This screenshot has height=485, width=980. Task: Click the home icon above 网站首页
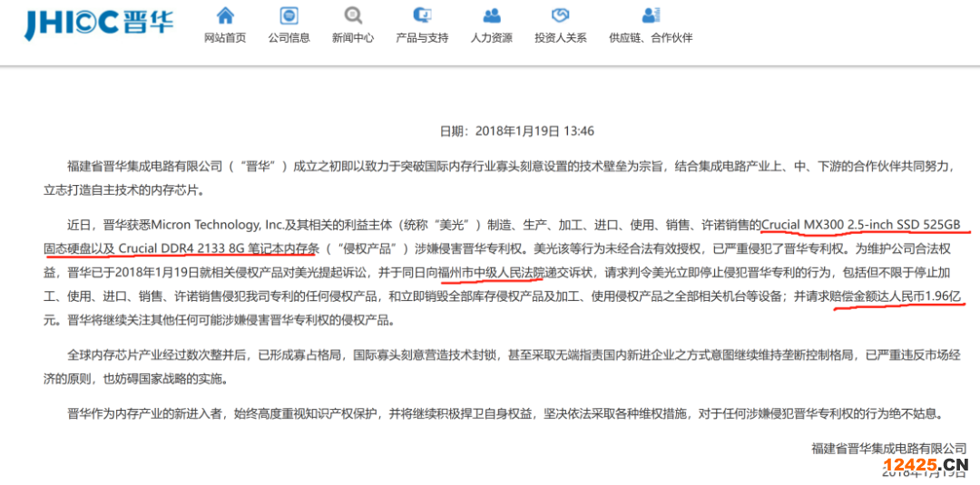tap(225, 15)
